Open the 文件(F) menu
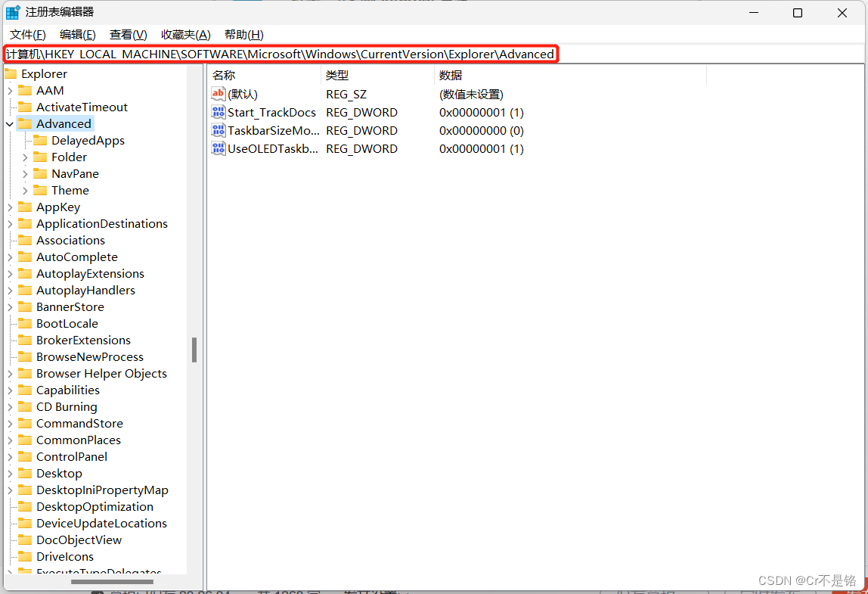The image size is (868, 594). pyautogui.click(x=28, y=35)
